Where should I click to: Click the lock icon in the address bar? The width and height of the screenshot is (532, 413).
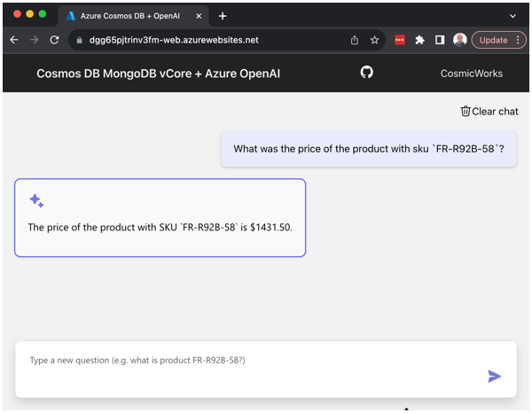(x=80, y=41)
